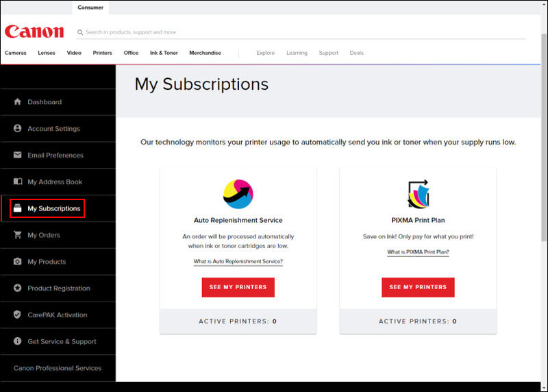The image size is (548, 392).
Task: Open the Ink & Toner menu
Action: coord(164,53)
